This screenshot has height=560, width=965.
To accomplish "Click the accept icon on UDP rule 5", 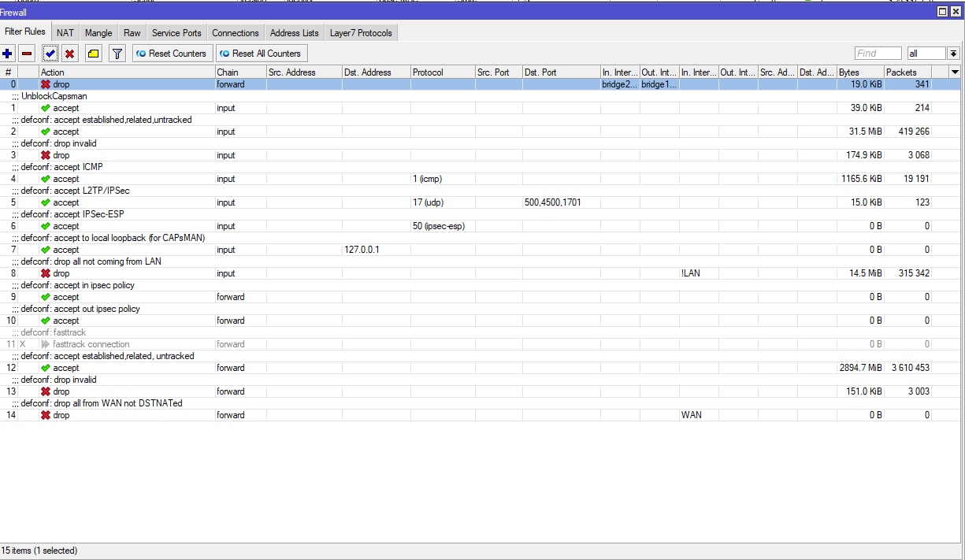I will (x=46, y=202).
